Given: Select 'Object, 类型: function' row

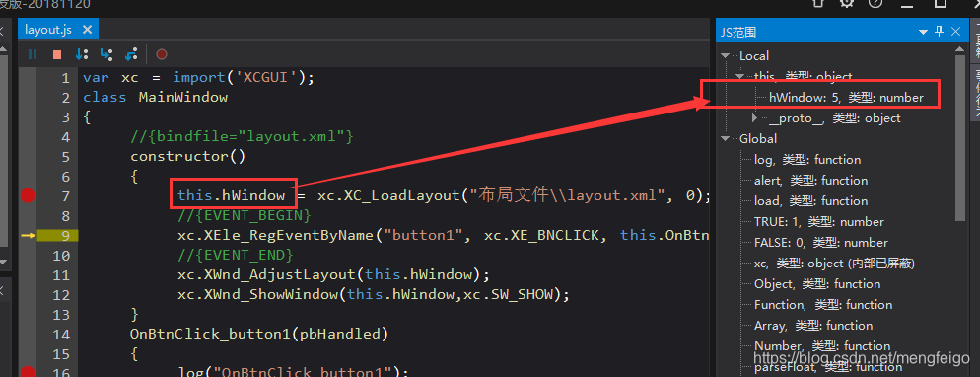Looking at the screenshot, I should (817, 284).
